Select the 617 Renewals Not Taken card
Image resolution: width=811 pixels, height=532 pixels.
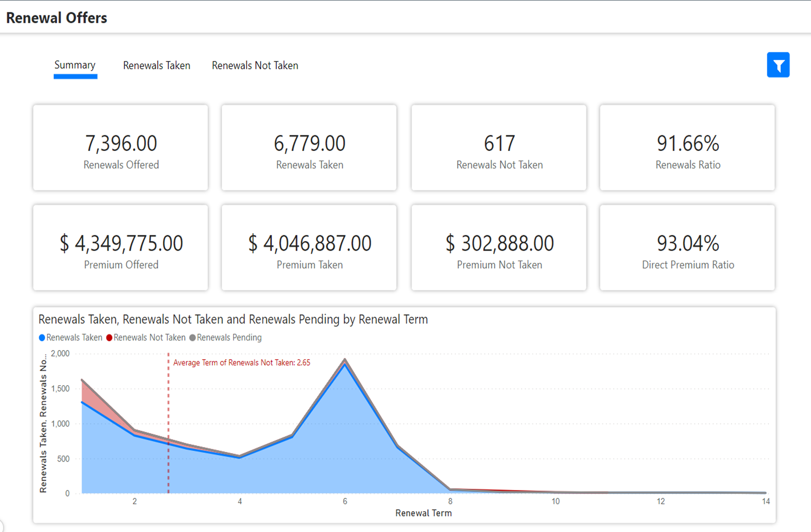(x=499, y=147)
